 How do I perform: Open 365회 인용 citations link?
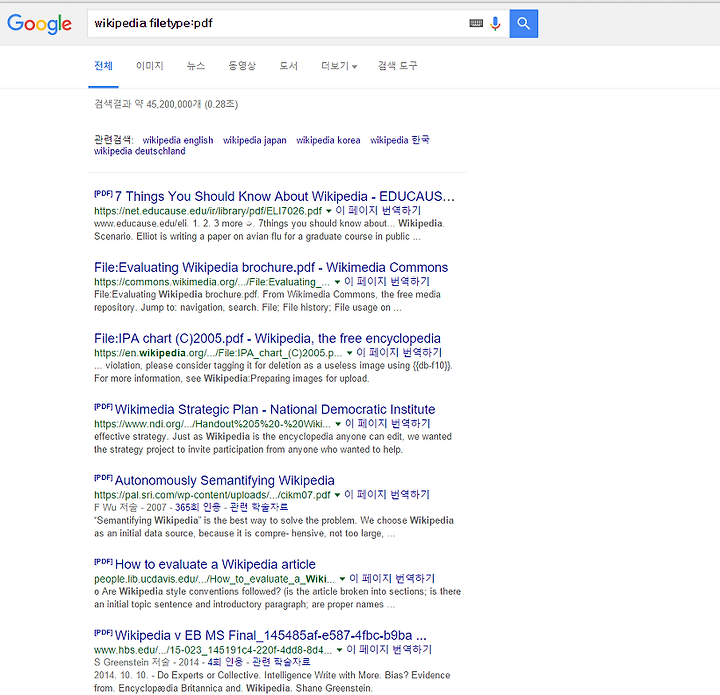click(x=197, y=507)
